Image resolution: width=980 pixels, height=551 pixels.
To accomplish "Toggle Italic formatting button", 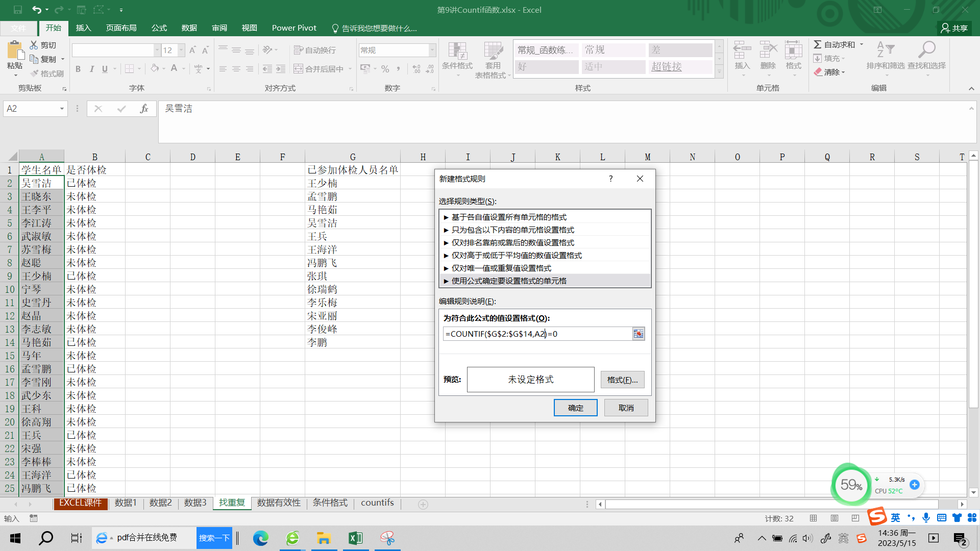I will point(92,69).
